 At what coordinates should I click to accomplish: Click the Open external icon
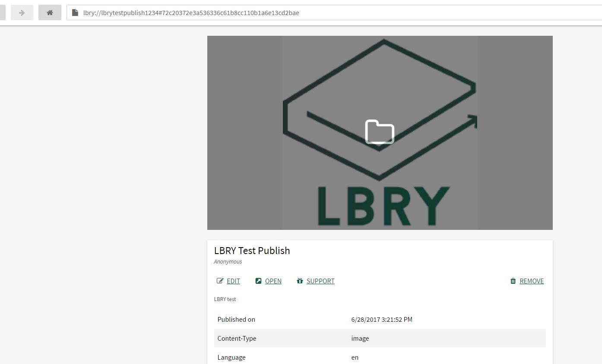click(x=258, y=281)
